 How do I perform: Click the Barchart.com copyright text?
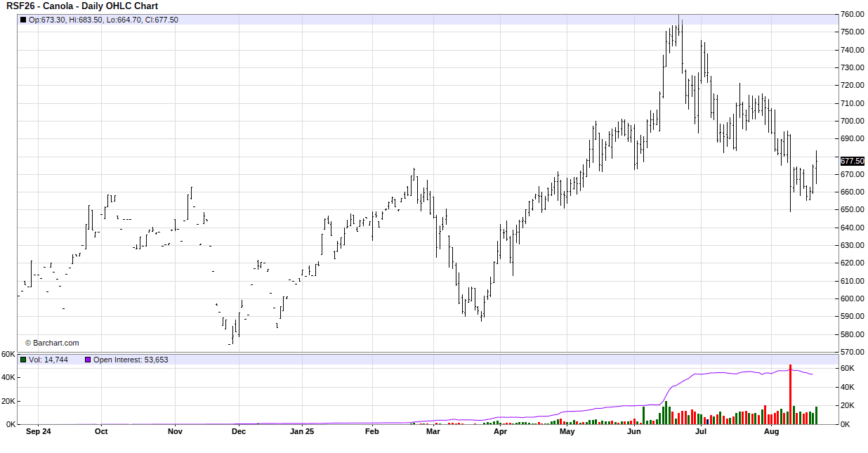pyautogui.click(x=52, y=343)
